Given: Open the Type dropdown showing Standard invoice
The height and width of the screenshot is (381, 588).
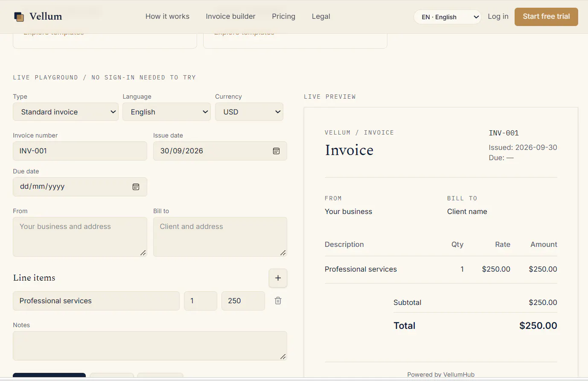Looking at the screenshot, I should [x=66, y=112].
